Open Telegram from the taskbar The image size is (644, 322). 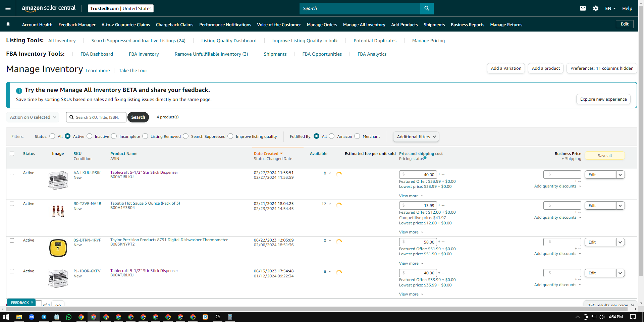44,317
